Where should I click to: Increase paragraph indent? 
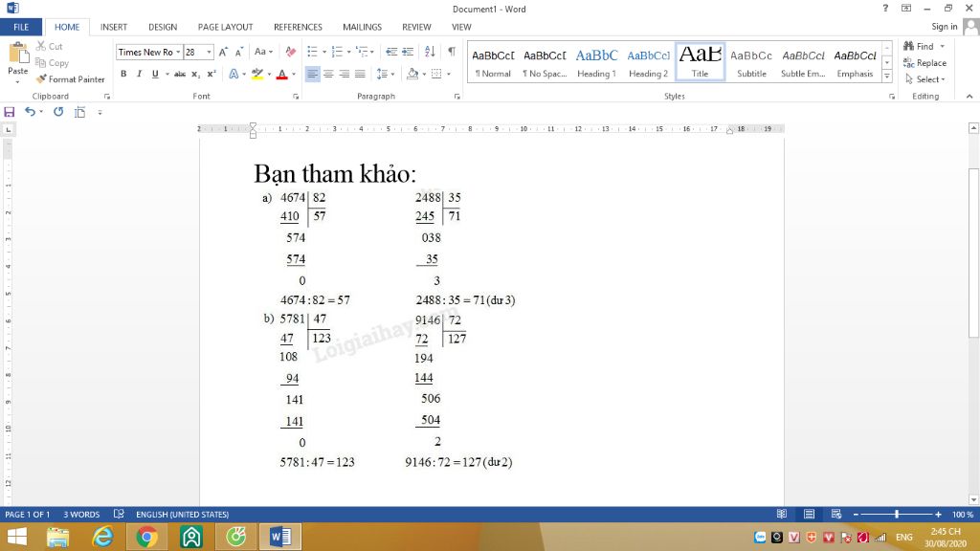[x=408, y=52]
